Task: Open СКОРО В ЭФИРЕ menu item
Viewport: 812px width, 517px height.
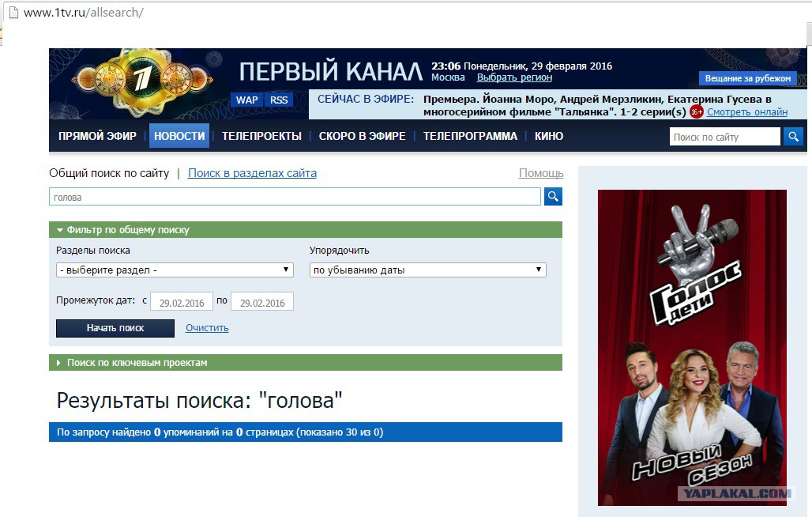Action: [362, 136]
